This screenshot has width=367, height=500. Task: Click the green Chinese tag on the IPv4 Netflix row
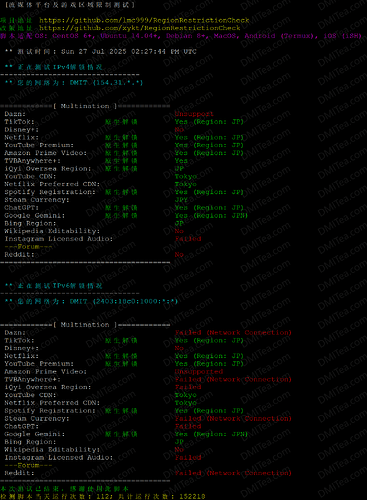coord(121,137)
